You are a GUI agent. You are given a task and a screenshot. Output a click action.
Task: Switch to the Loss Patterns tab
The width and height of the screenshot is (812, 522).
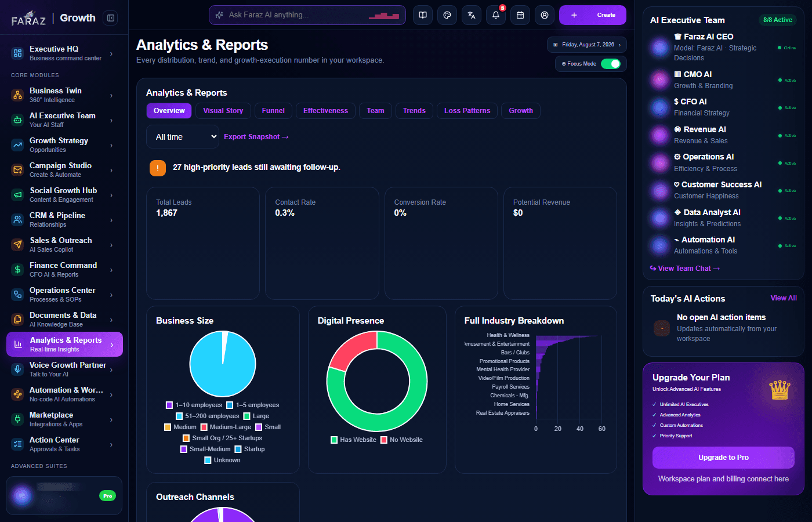467,111
